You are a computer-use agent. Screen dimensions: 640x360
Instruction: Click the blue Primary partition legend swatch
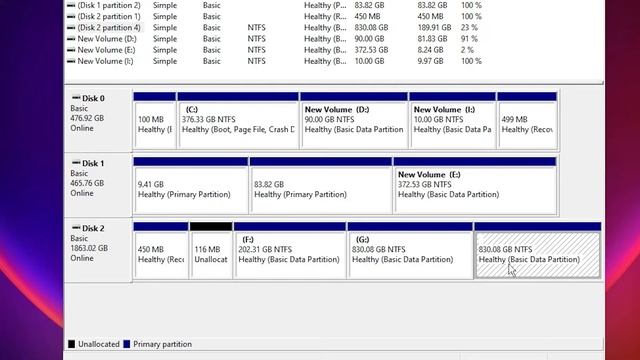click(127, 344)
